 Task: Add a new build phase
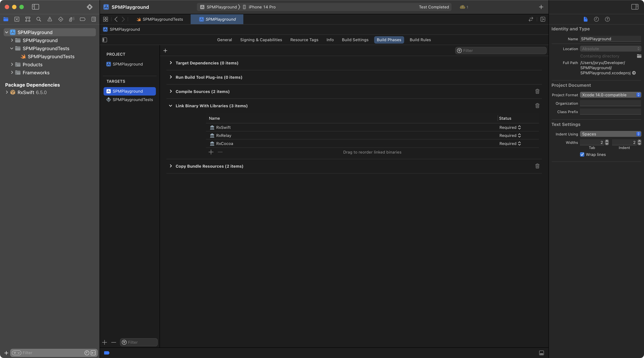tap(165, 51)
